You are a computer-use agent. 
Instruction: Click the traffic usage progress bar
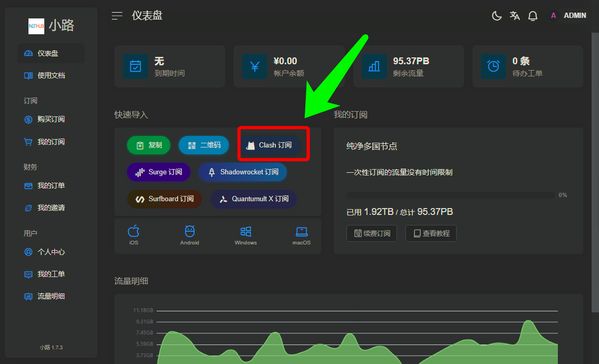450,195
